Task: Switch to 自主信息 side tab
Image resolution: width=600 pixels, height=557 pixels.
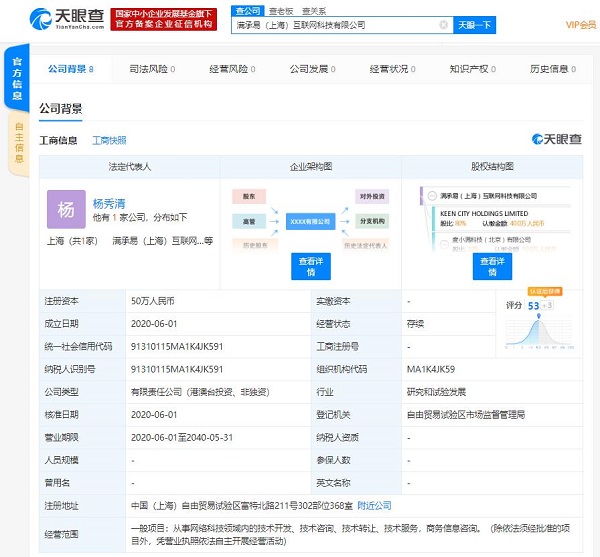Action: point(19,142)
